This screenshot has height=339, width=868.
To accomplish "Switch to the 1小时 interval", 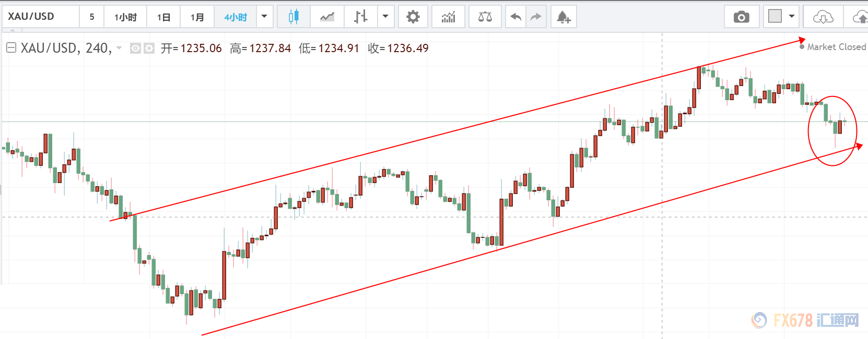I will pyautogui.click(x=125, y=17).
